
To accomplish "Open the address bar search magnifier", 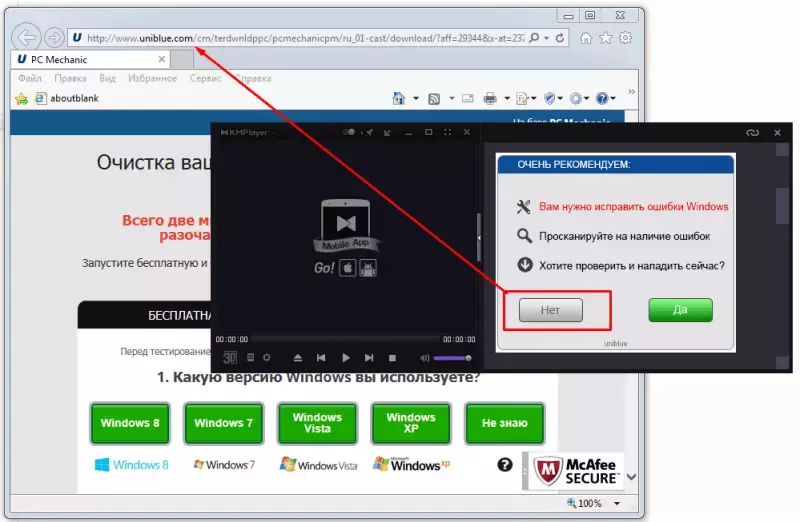I will pyautogui.click(x=534, y=38).
